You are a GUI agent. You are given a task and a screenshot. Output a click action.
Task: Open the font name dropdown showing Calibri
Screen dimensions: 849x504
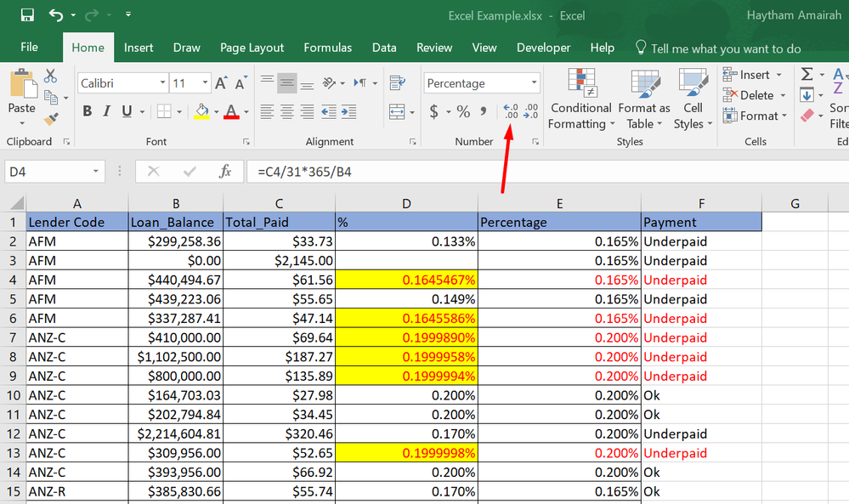click(x=162, y=82)
